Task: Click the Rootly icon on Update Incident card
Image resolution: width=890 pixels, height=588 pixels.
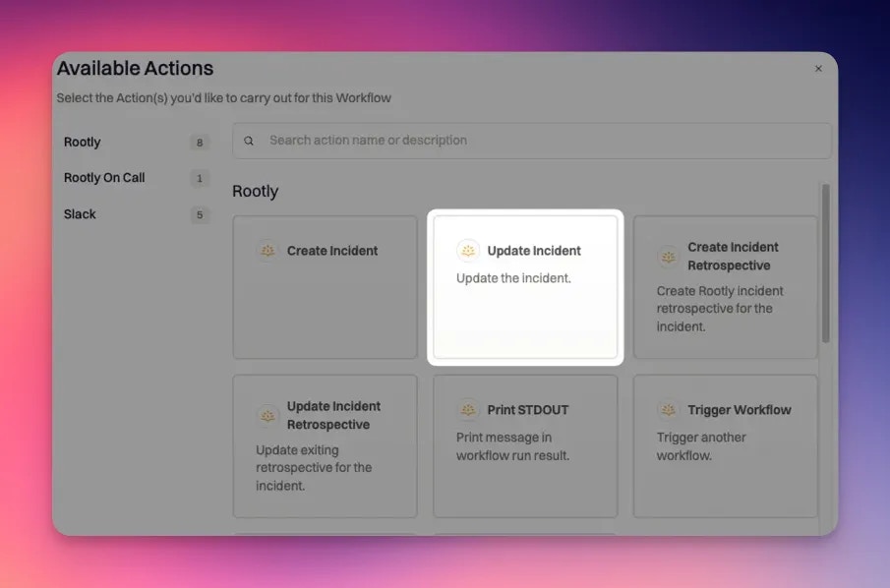Action: 468,251
